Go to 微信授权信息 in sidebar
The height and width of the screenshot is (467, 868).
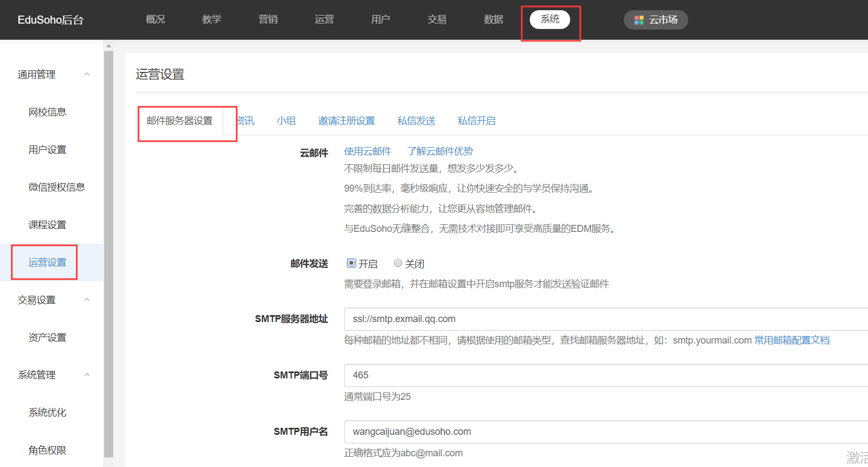56,187
